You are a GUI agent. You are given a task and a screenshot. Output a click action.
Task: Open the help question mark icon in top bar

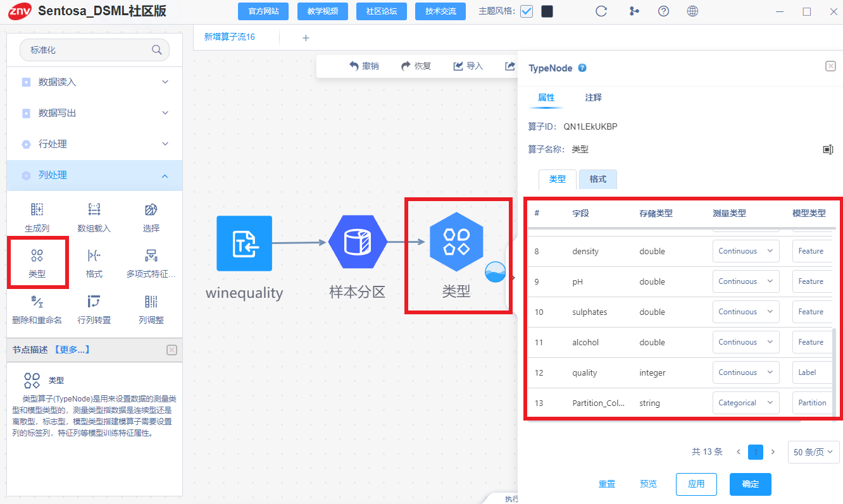tap(663, 11)
